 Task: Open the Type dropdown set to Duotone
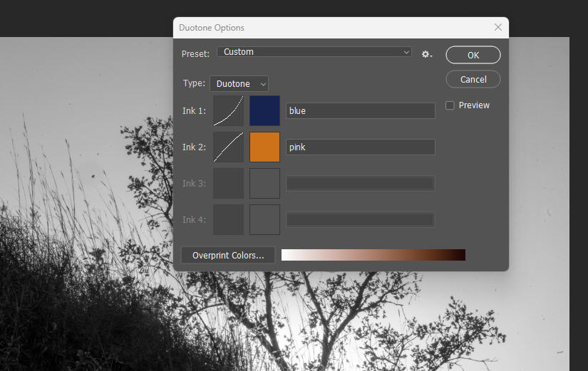(x=239, y=83)
